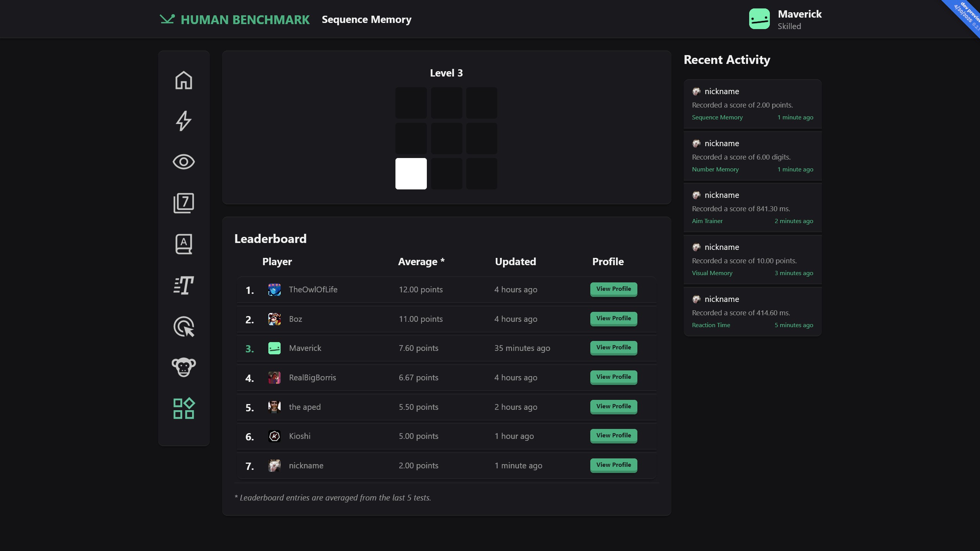Click the Sequence Memory page title
The width and height of the screenshot is (980, 551).
point(366,20)
